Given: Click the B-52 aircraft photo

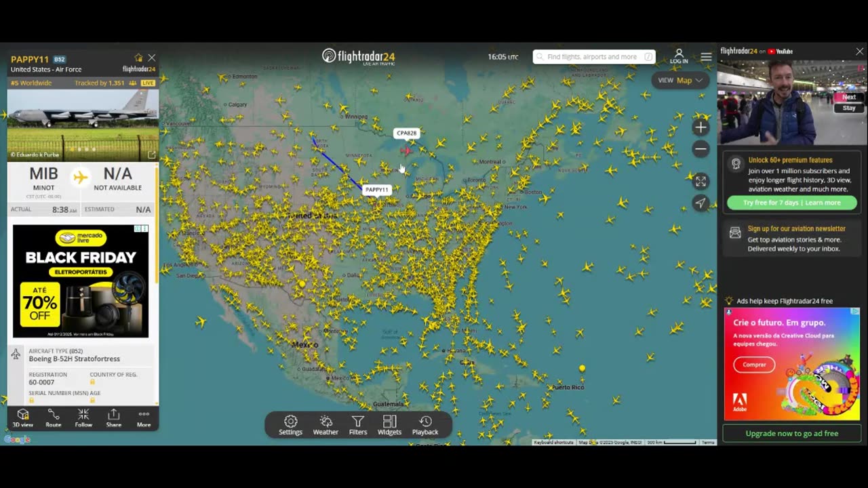Looking at the screenshot, I should pos(83,125).
